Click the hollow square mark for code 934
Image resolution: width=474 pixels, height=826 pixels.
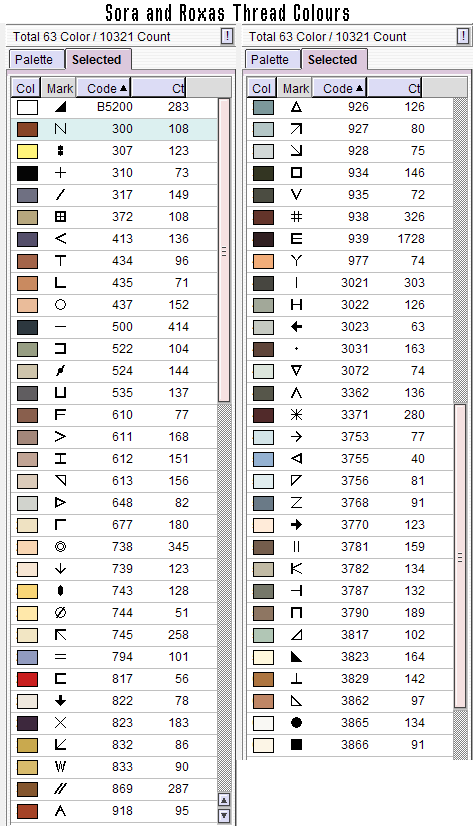coord(297,173)
